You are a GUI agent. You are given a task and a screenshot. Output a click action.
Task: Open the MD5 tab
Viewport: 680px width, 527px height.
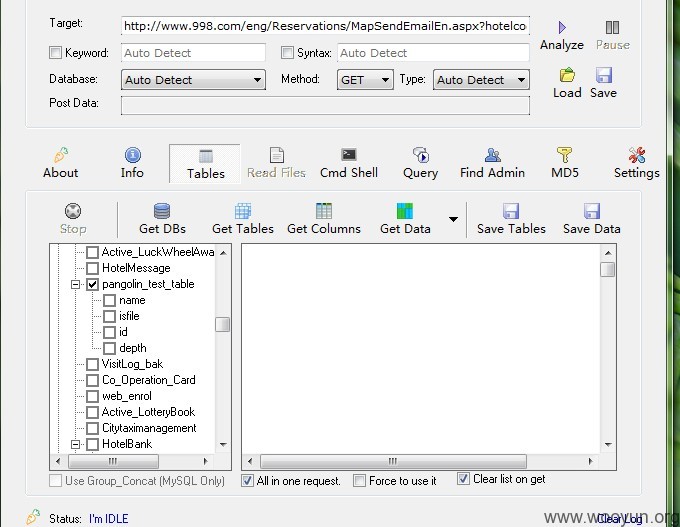coord(565,164)
